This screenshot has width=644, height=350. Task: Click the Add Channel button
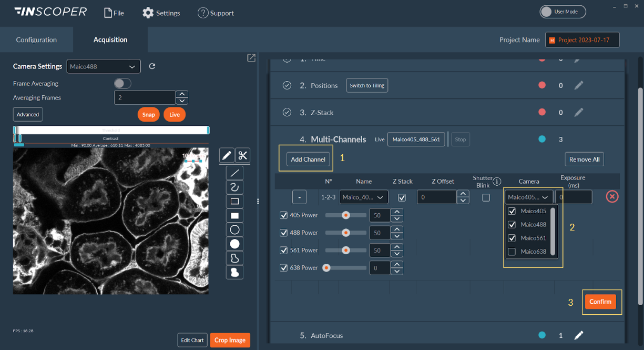point(308,159)
